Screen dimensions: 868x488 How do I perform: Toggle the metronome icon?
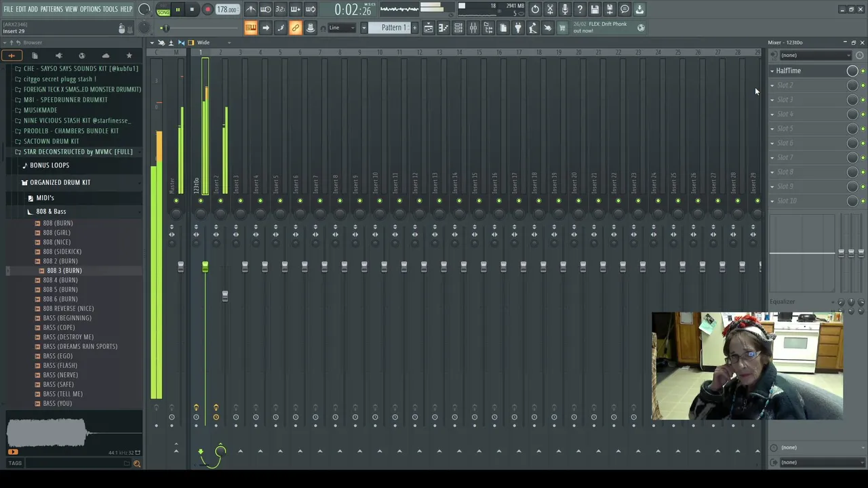(x=251, y=9)
